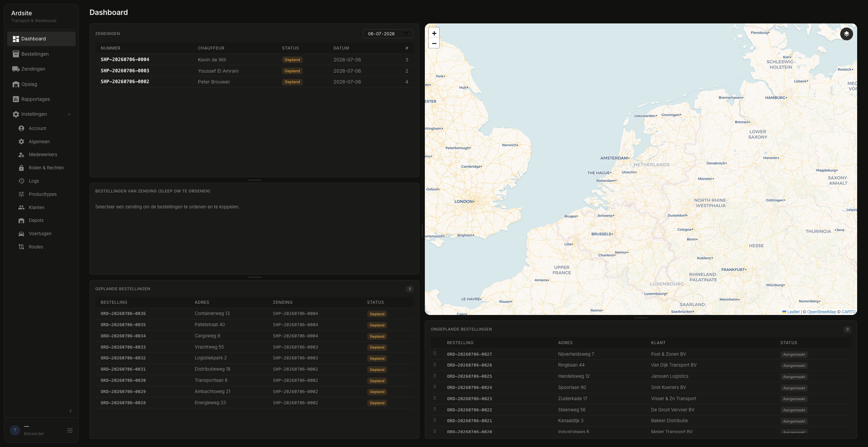Select shipment SHP-20260706-0004 row
Viewport: 868px width, 447px height.
pos(254,60)
